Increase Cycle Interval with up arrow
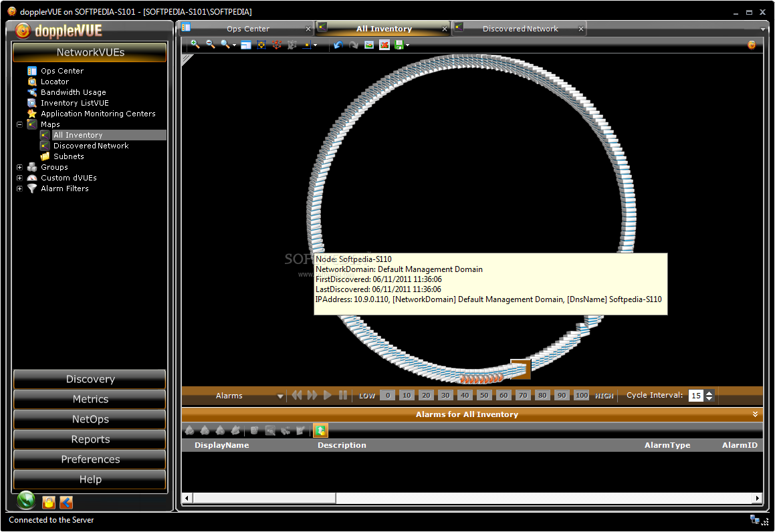775x532 pixels. (x=709, y=393)
